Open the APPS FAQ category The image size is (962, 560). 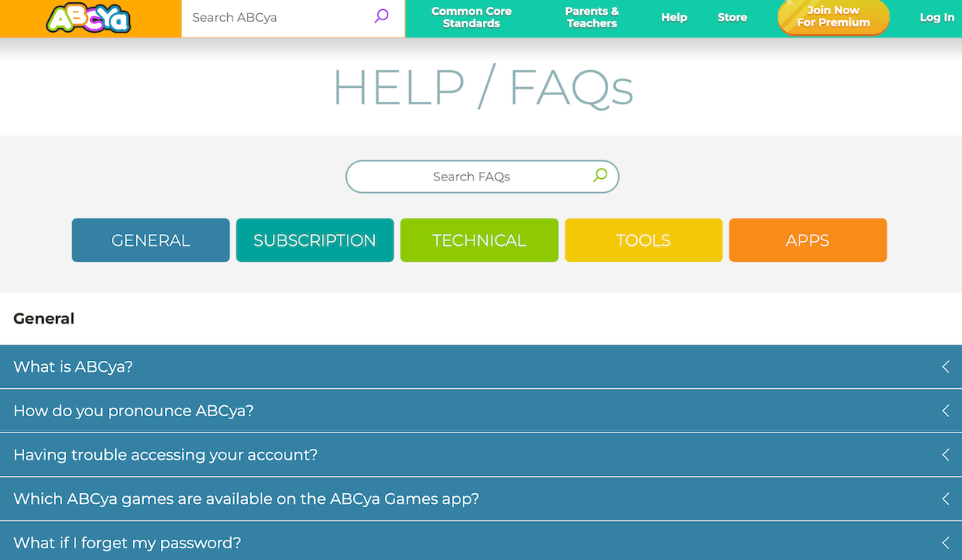click(807, 240)
